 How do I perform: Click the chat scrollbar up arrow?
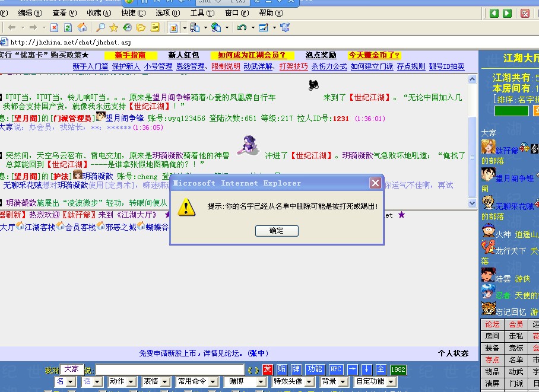point(473,79)
